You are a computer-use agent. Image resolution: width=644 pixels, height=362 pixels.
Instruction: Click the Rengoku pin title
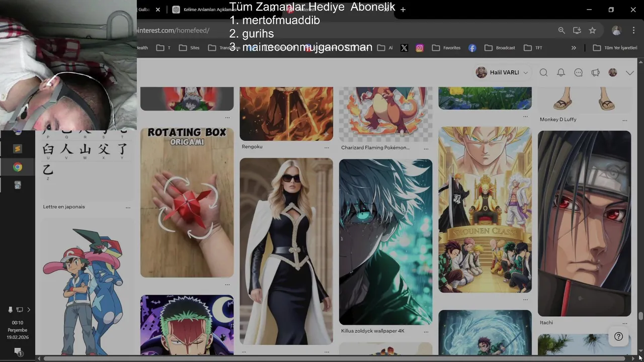tap(252, 147)
